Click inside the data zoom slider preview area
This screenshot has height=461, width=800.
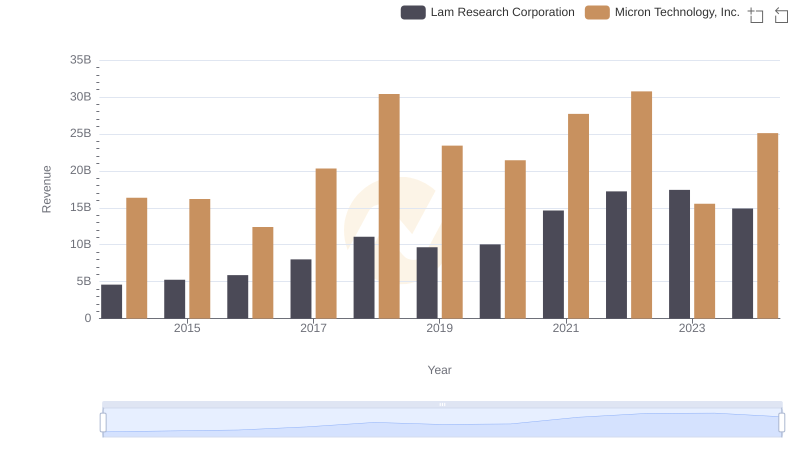(x=442, y=423)
